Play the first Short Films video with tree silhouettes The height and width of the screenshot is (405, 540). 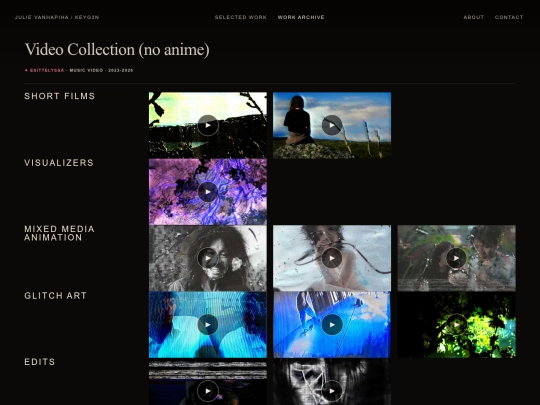tap(208, 125)
